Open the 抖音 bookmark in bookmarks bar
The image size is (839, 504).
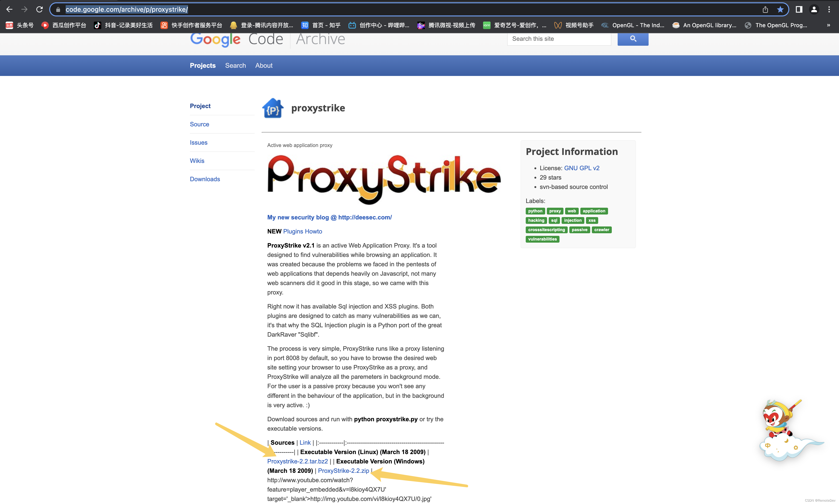pos(123,25)
